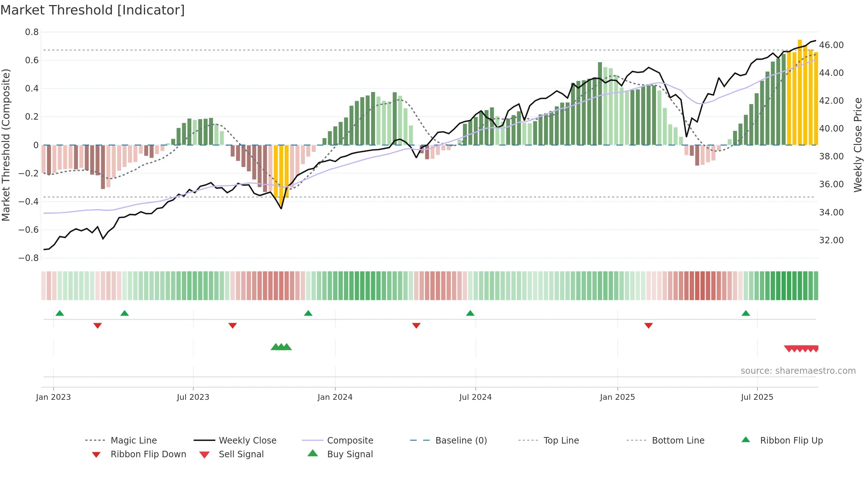Toggle Ribbon Flip Up legend entry
Screen dimensions: 868x488
pos(782,440)
